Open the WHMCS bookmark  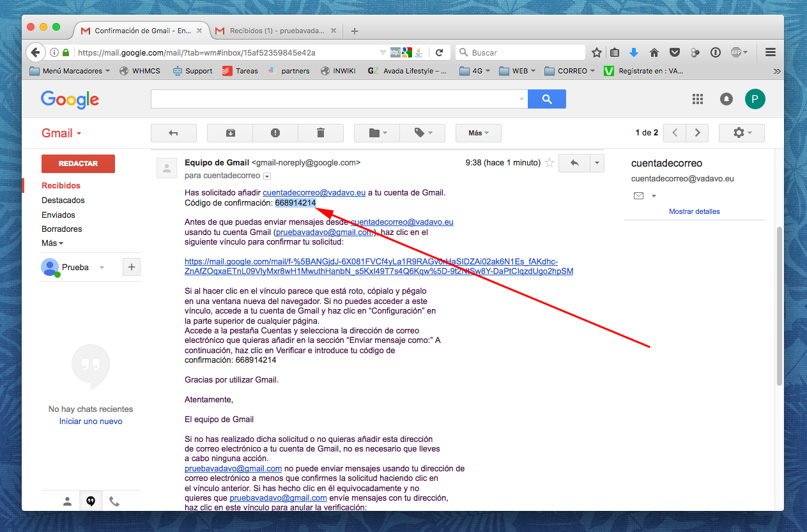pyautogui.click(x=139, y=71)
